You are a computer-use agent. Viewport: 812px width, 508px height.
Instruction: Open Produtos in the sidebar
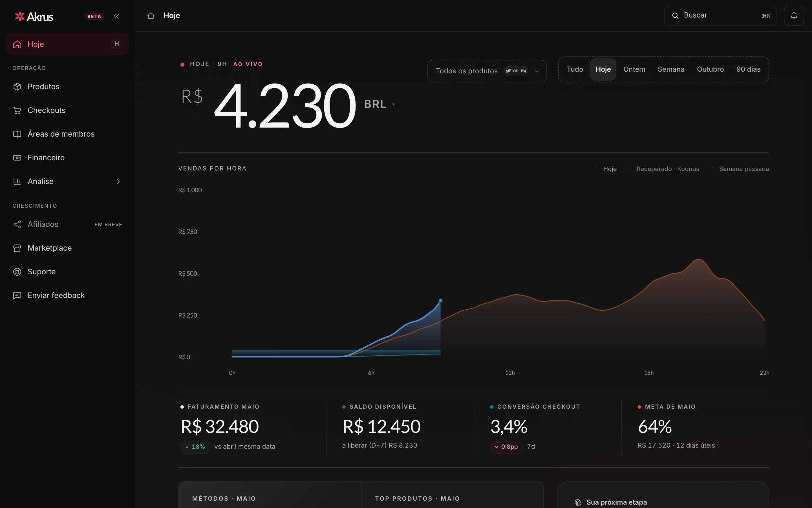[x=67, y=86]
